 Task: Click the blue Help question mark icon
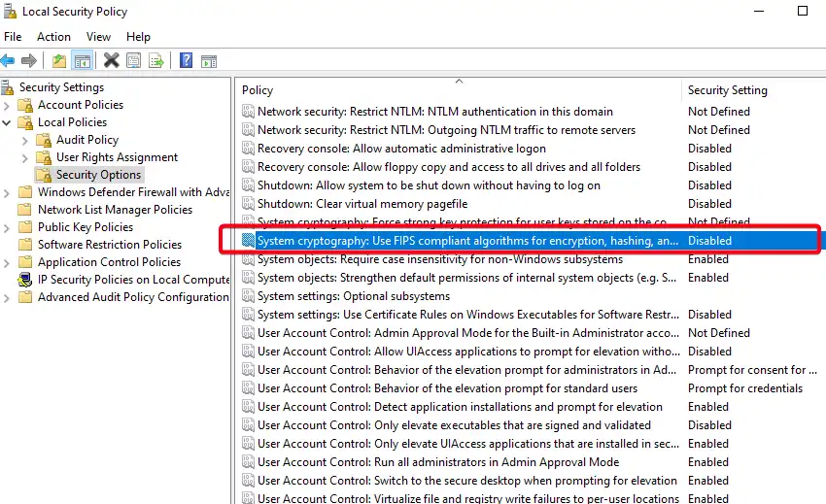pyautogui.click(x=186, y=60)
